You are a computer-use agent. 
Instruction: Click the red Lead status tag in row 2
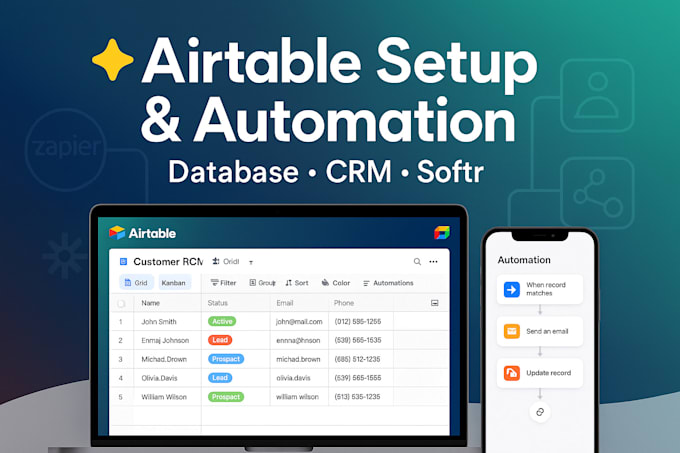[220, 340]
